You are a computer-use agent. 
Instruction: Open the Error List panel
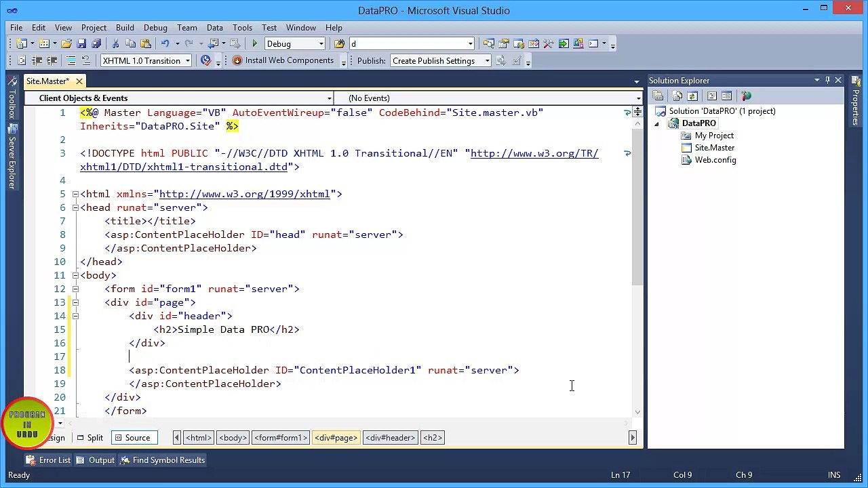49,460
